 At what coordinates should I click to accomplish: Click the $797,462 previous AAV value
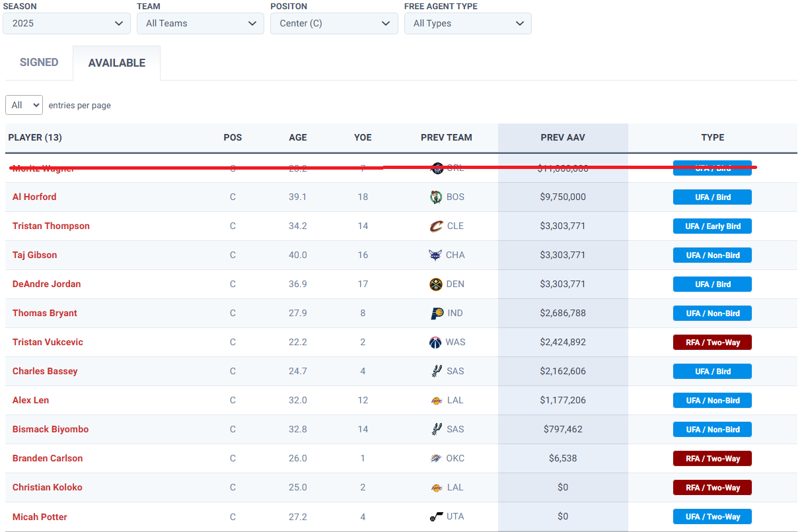(x=563, y=429)
